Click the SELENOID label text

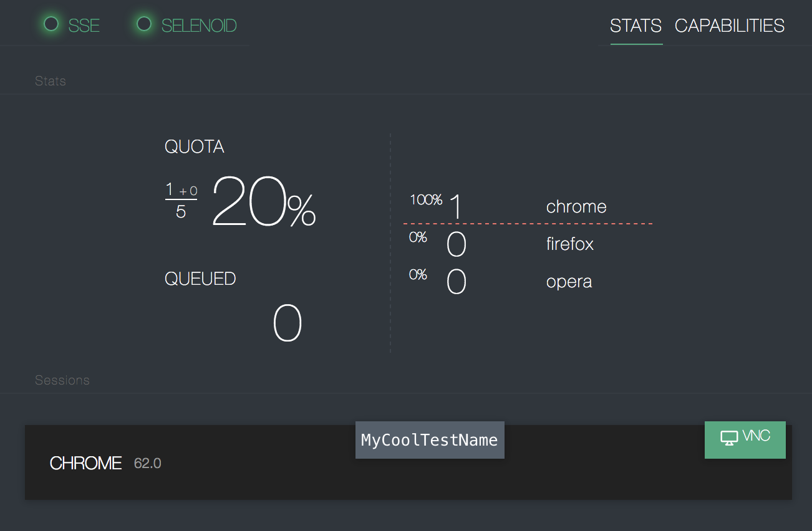[199, 26]
